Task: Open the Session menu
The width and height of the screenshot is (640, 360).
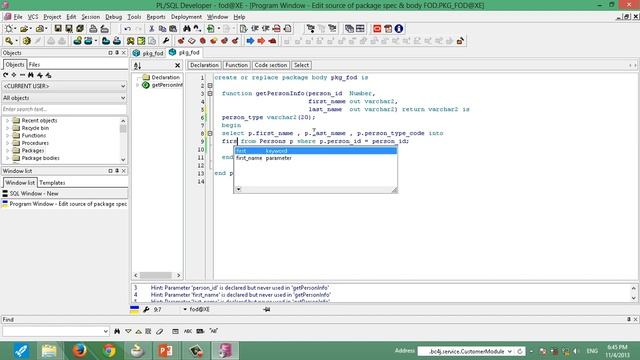Action: 90,17
